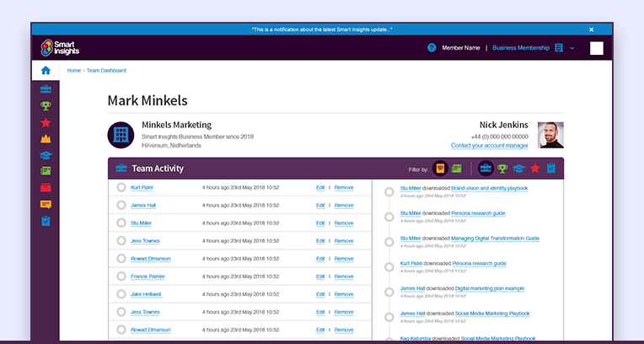Click Contact your account manager link

pyautogui.click(x=490, y=146)
